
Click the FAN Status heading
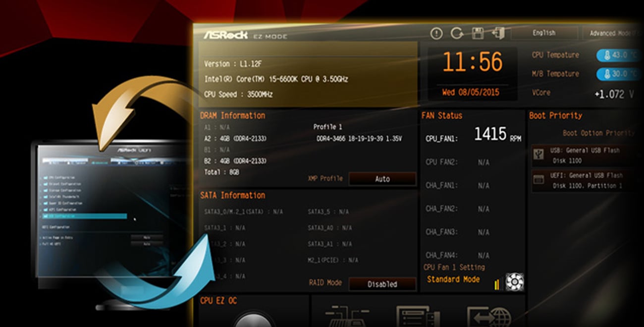coord(442,115)
